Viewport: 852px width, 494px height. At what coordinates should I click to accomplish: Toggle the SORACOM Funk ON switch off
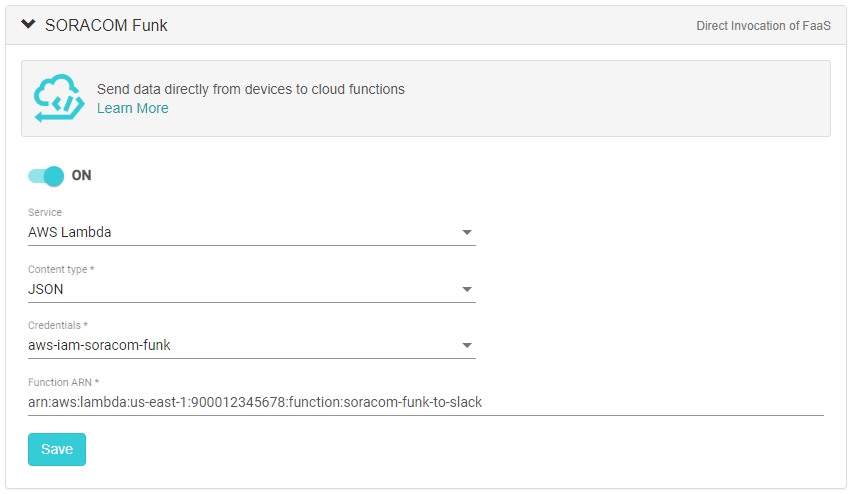tap(46, 175)
